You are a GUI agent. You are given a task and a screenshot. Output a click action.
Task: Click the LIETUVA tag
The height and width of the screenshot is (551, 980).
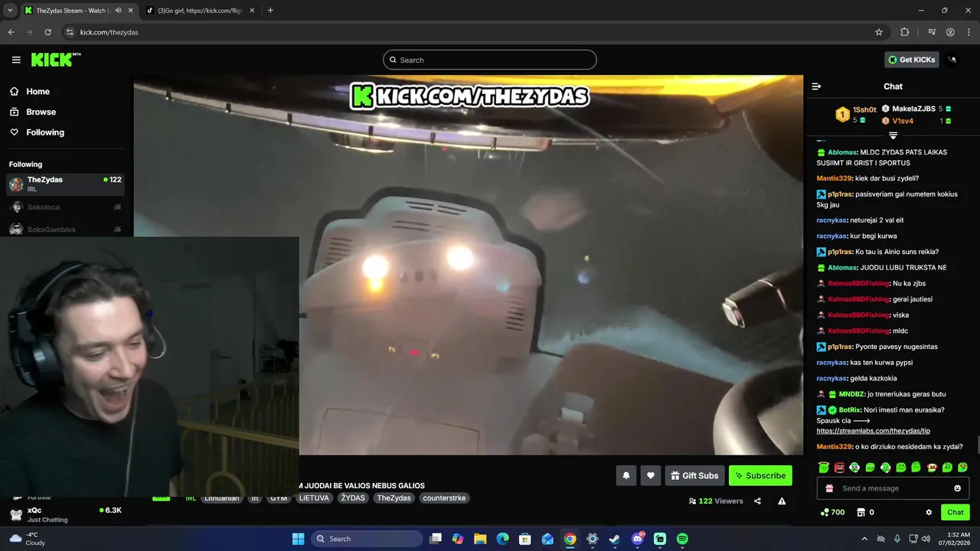tap(314, 498)
